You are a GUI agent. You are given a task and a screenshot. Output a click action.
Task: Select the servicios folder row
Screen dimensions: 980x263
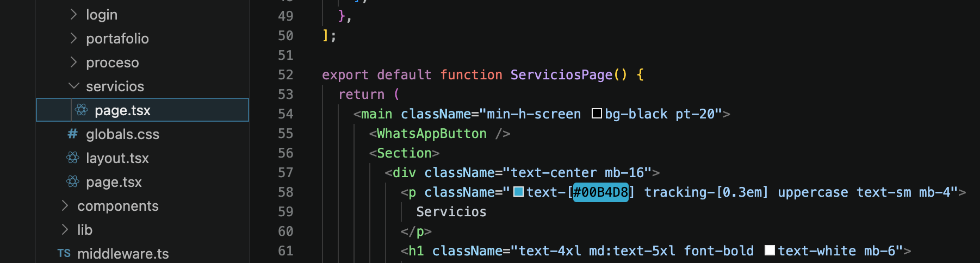click(x=142, y=86)
